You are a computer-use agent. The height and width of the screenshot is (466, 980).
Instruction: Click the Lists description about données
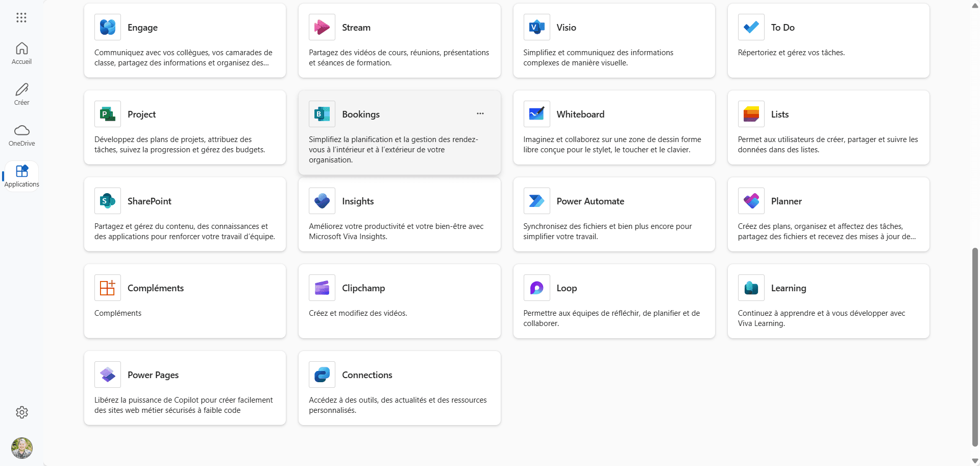(828, 145)
